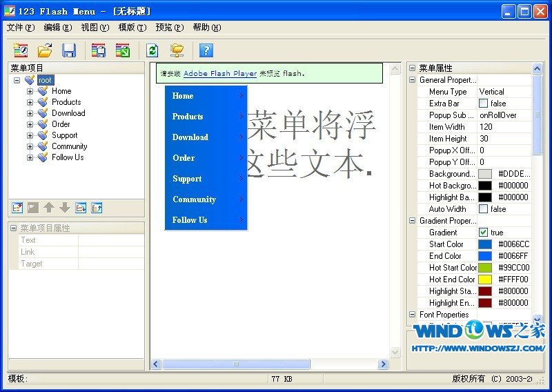Click the network folder publish icon
This screenshot has width=552, height=392.
[177, 50]
